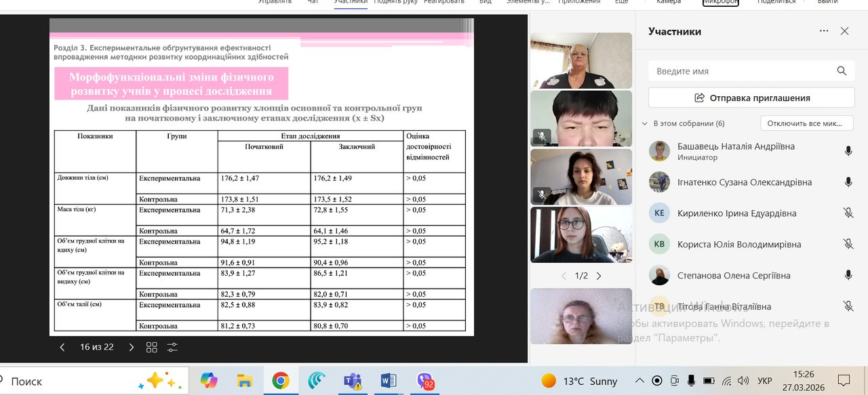This screenshot has height=395, width=868.
Task: Close the Участники panel
Action: tap(844, 31)
